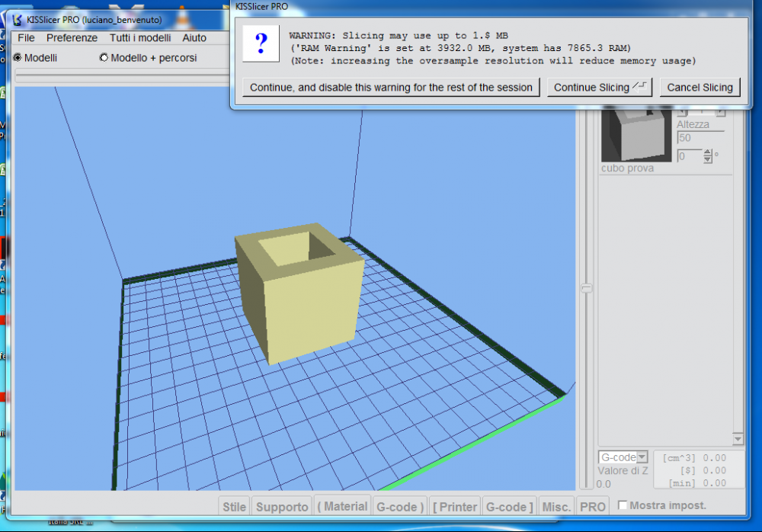Switch to the Supporto settings tab
Screen dimensions: 762x532
click(x=281, y=507)
